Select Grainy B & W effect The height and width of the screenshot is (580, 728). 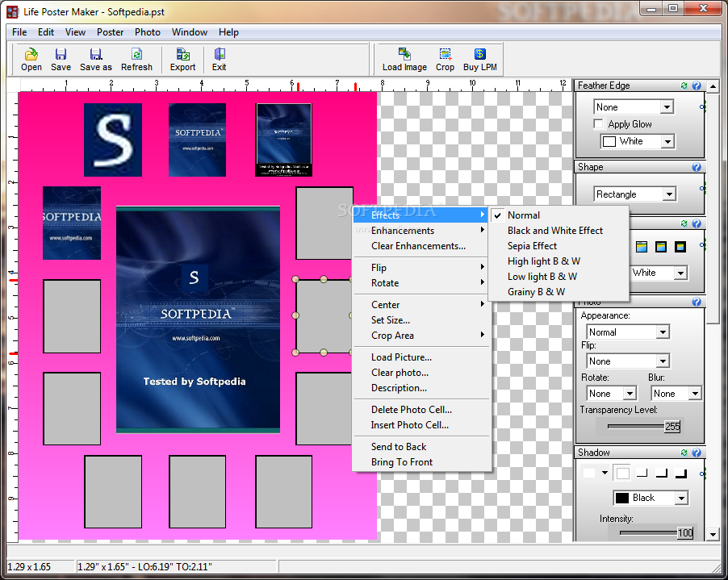tap(536, 292)
